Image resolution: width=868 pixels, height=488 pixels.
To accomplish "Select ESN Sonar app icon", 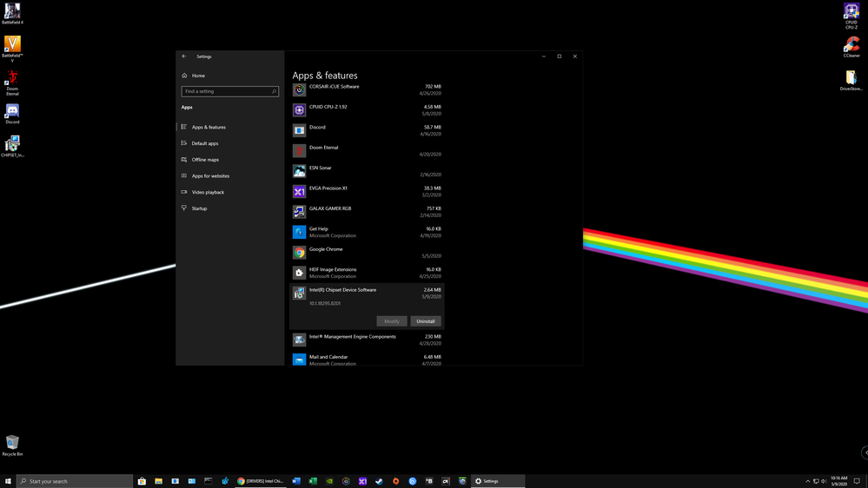I will coord(299,171).
